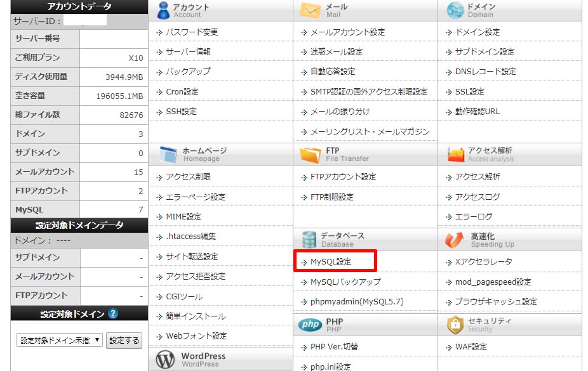This screenshot has height=371, width=588.
Task: Click the PHP logo icon
Action: coord(311,325)
